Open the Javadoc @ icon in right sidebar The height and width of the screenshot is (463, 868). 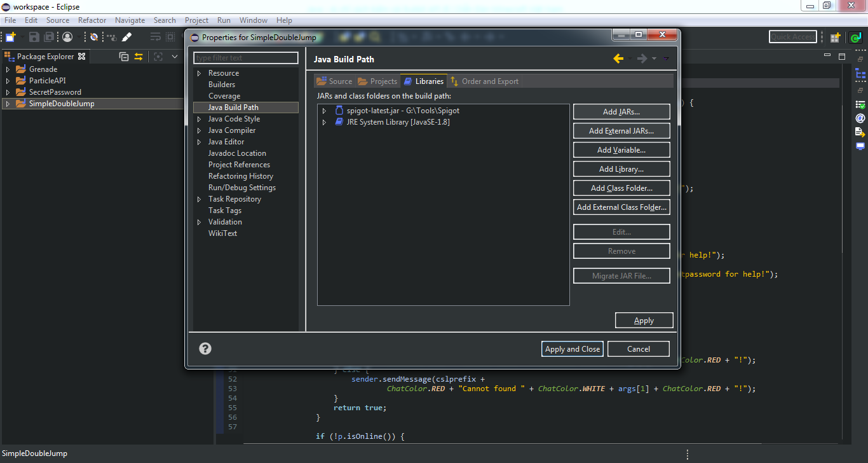[x=860, y=118]
